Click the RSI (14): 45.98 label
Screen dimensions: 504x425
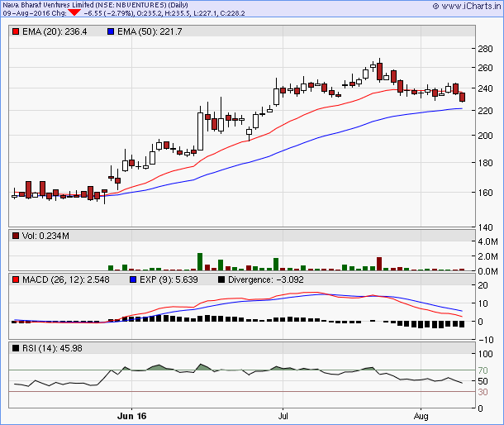(52, 348)
